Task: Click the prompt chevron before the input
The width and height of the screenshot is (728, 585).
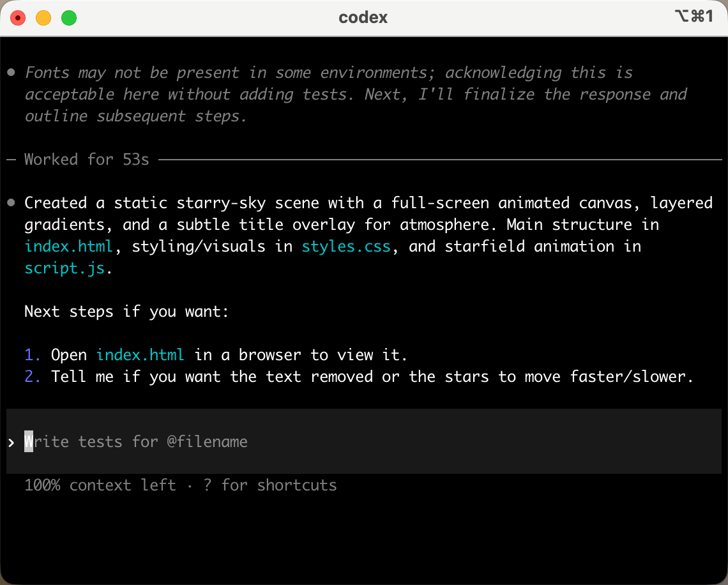Action: 11,443
